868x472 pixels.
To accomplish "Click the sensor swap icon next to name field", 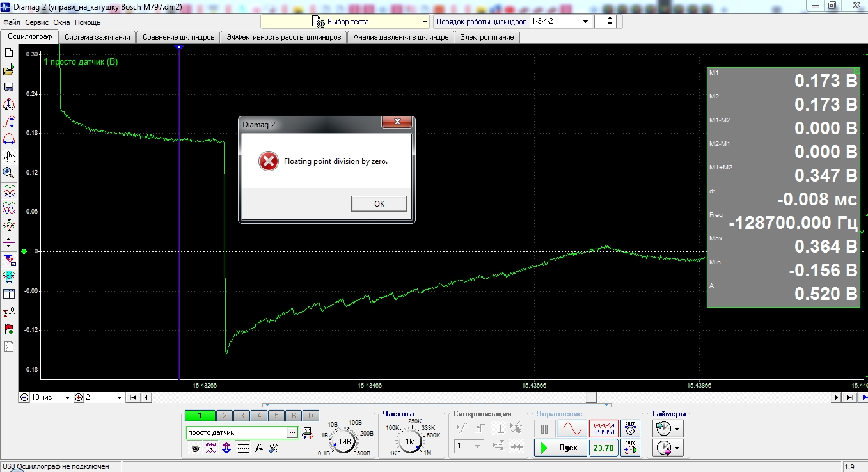I will click(308, 433).
